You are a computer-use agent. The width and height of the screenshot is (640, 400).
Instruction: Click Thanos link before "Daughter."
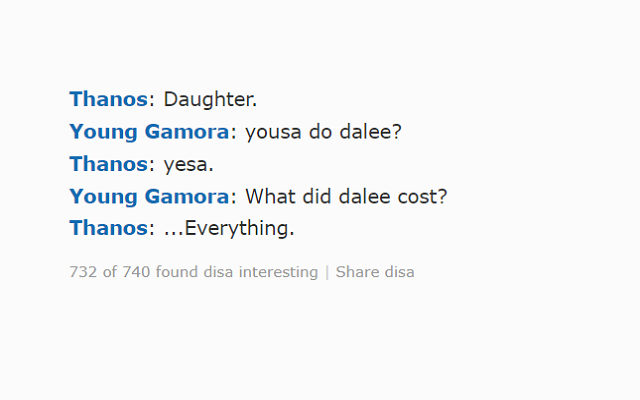click(x=108, y=99)
